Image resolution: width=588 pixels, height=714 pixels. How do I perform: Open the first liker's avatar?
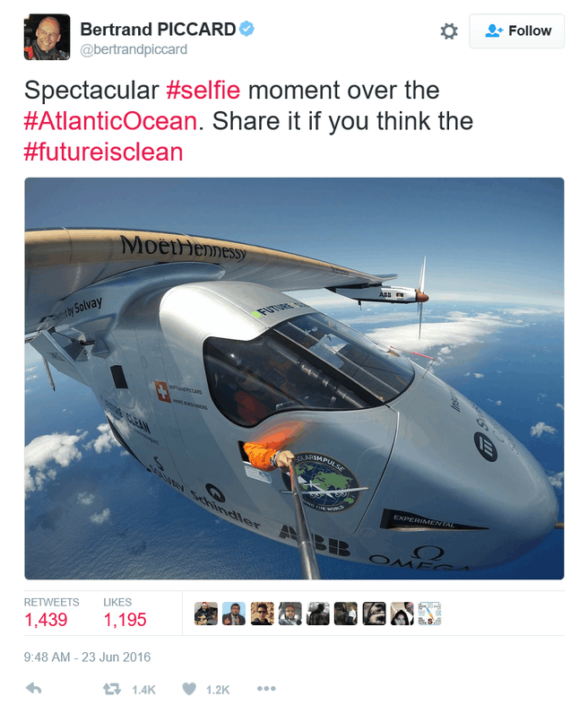tap(205, 614)
